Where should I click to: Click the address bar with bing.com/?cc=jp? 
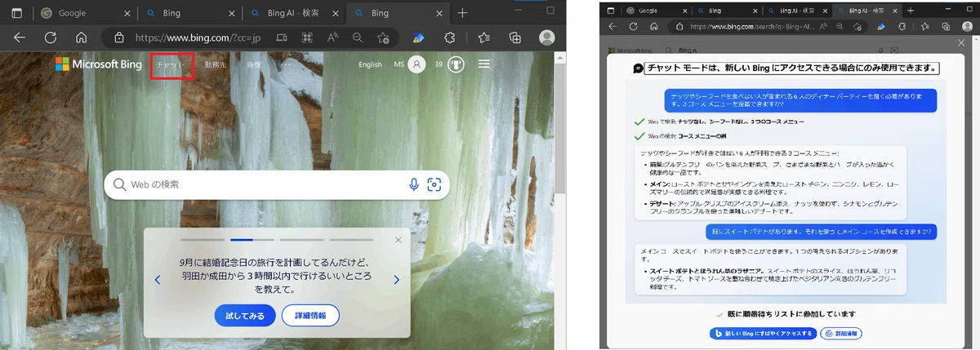(199, 38)
